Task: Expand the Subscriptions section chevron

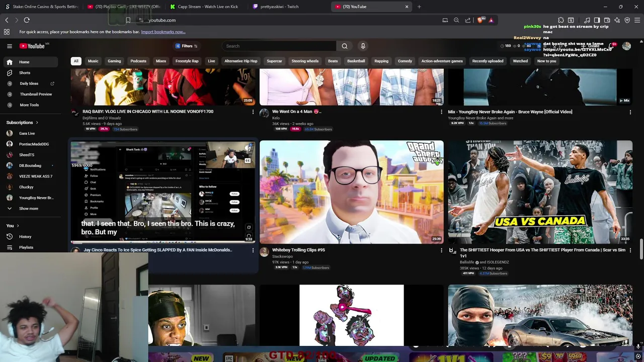Action: pos(37,122)
